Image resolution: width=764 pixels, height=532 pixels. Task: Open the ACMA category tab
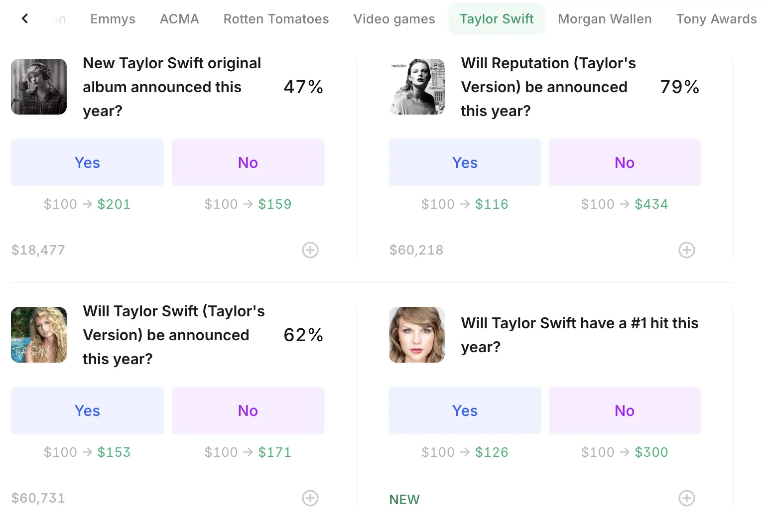[179, 18]
